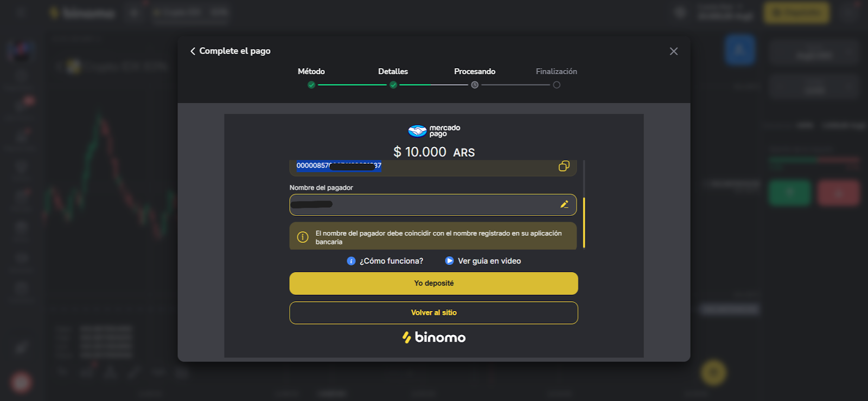868x401 pixels.
Task: Click the blue play icon beside Ver guía en video
Action: pos(449,261)
